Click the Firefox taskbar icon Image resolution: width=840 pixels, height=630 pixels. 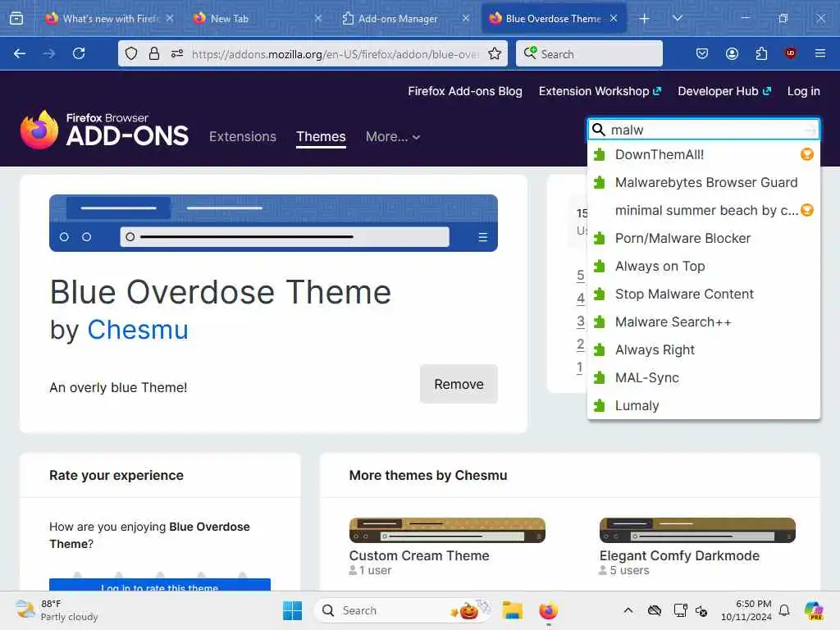pyautogui.click(x=548, y=610)
